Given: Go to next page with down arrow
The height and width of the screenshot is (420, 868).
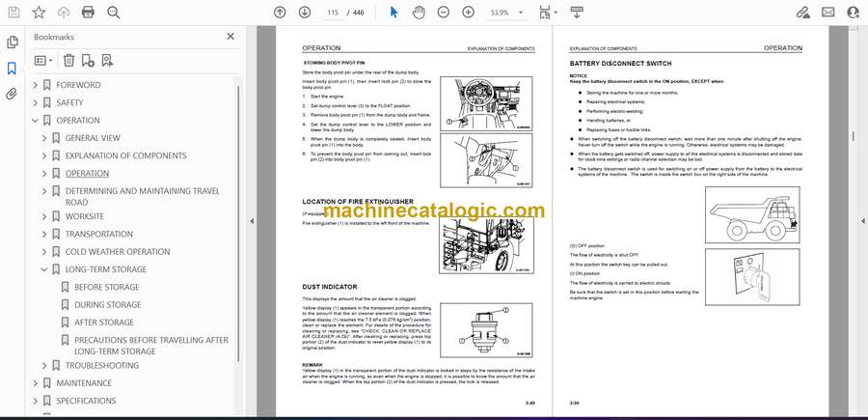Looking at the screenshot, I should coord(305,13).
